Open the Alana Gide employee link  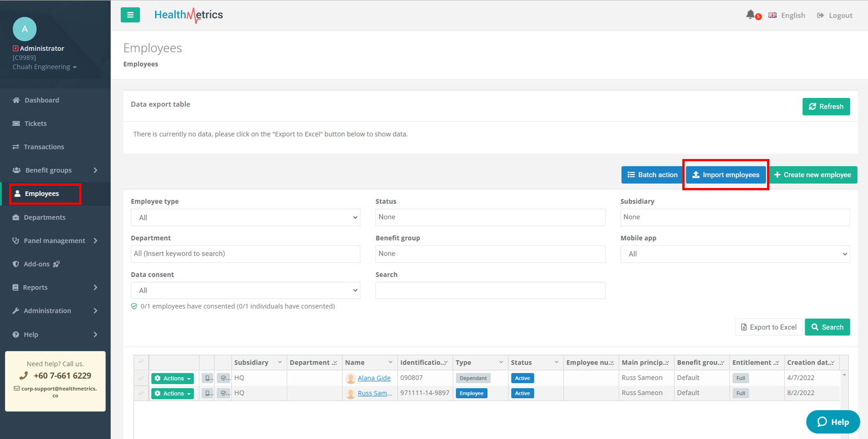374,378
